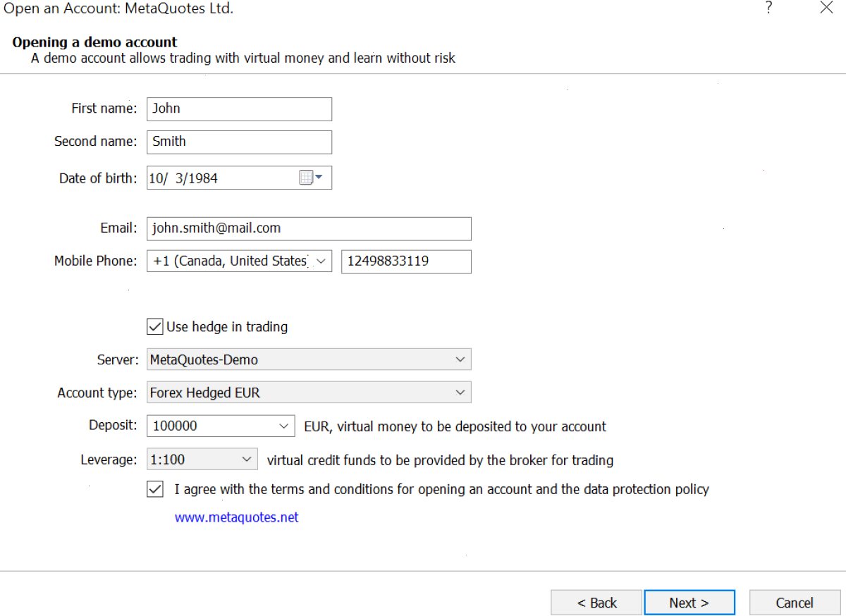Click into the First name field

(240, 109)
